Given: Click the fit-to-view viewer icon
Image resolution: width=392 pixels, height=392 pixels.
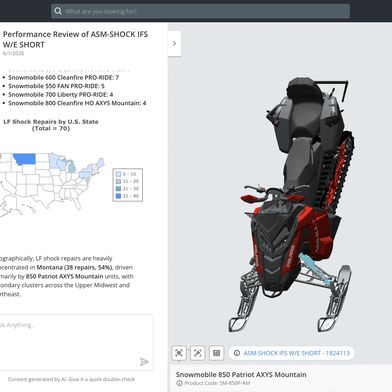Looking at the screenshot, I should coord(198,353).
